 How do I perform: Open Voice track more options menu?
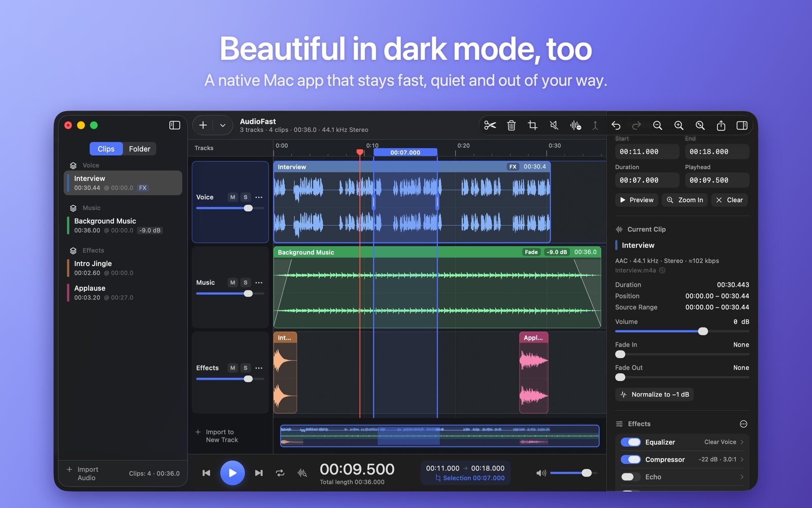coord(259,197)
